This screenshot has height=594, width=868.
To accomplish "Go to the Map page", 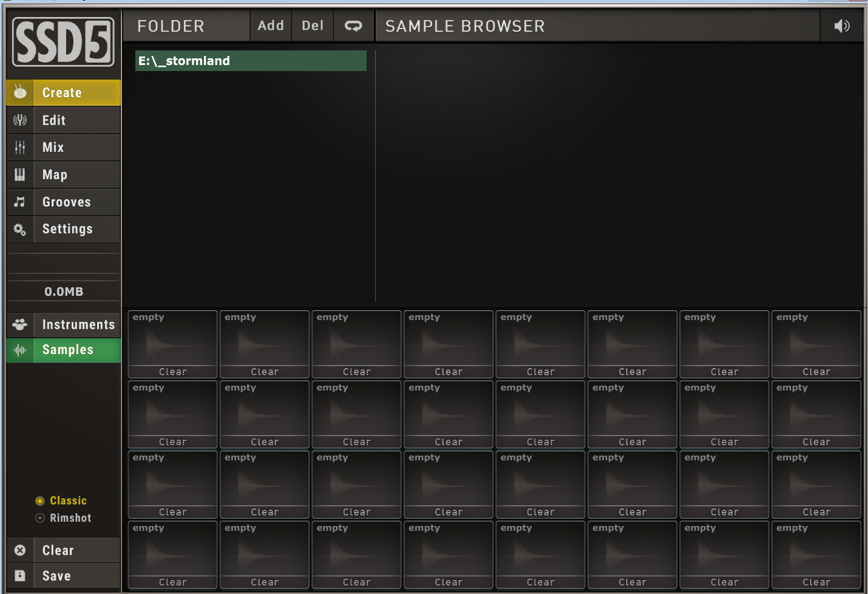I will tap(64, 175).
